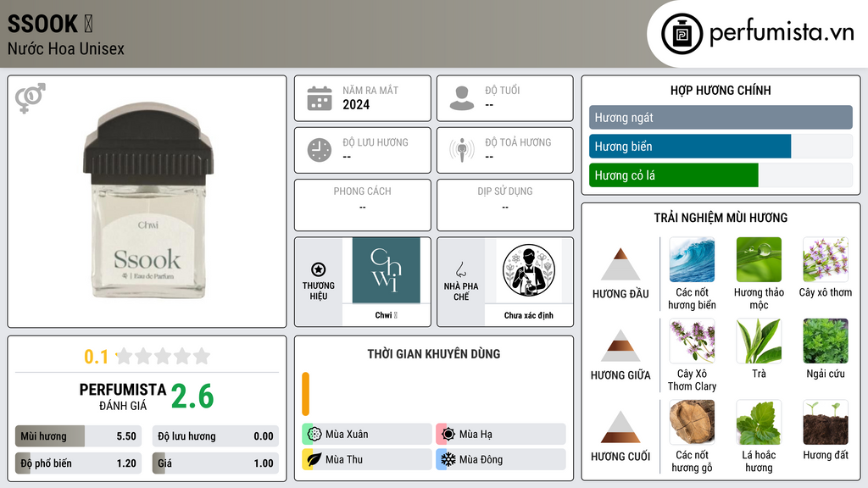Click the perfumer illustration Chưa xác định
The height and width of the screenshot is (488, 868).
(529, 270)
